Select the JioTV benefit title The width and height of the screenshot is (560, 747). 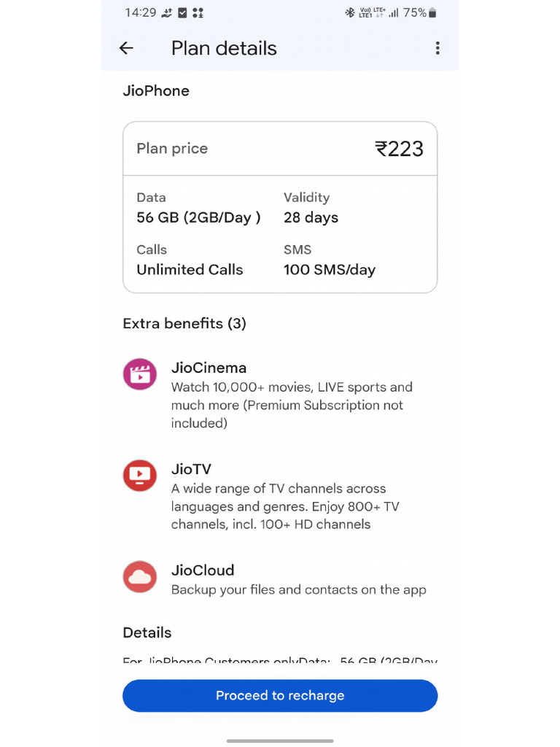coord(191,469)
